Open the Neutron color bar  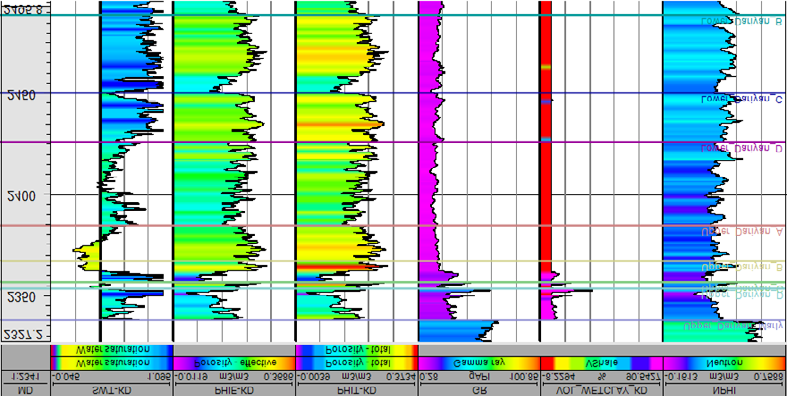[x=724, y=363]
